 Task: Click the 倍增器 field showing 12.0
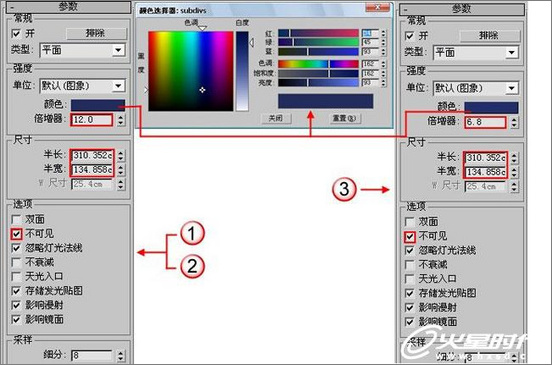click(92, 120)
